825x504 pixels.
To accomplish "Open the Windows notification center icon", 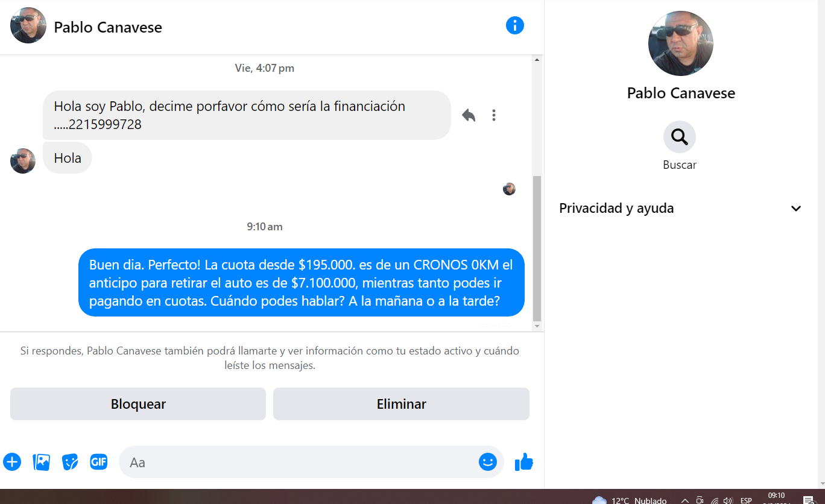I will point(809,500).
